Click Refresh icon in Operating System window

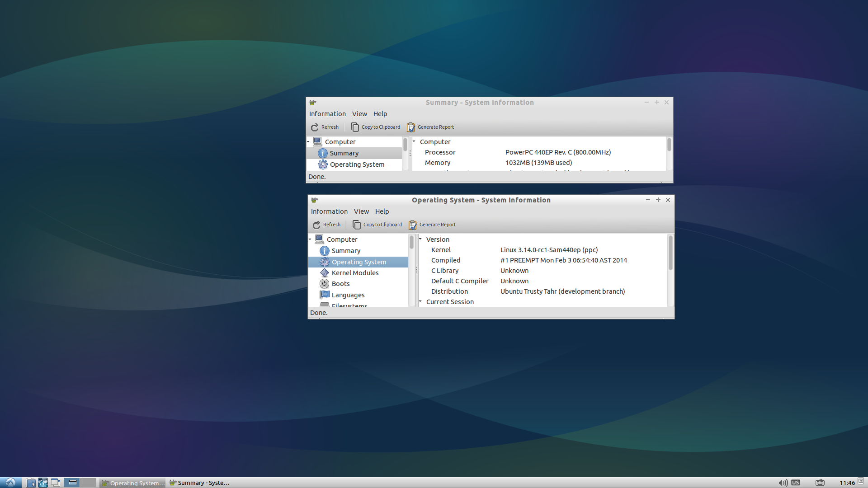[316, 225]
